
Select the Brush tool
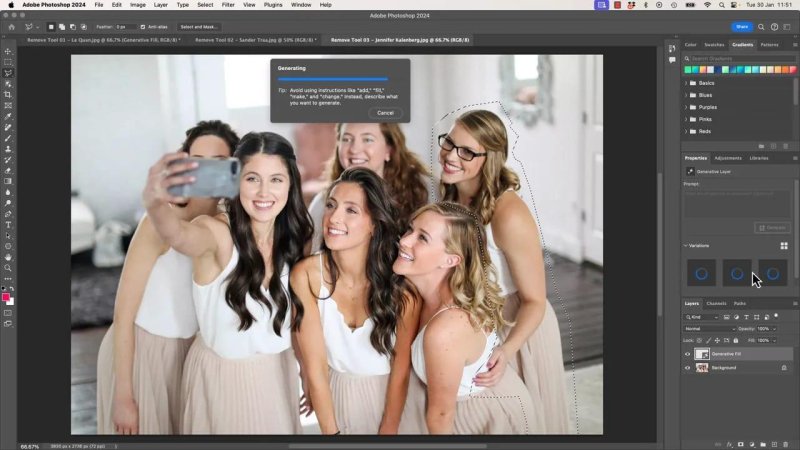8,138
